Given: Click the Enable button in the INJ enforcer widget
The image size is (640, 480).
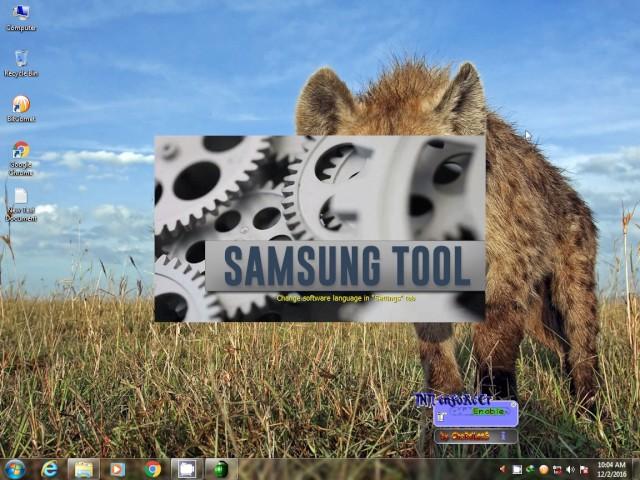Looking at the screenshot, I should click(489, 412).
